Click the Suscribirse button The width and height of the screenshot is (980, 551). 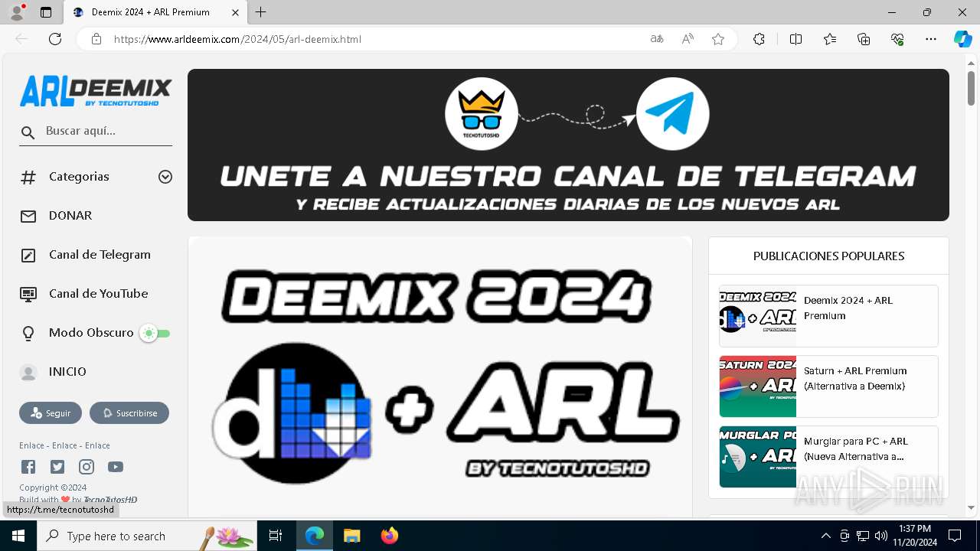point(129,413)
